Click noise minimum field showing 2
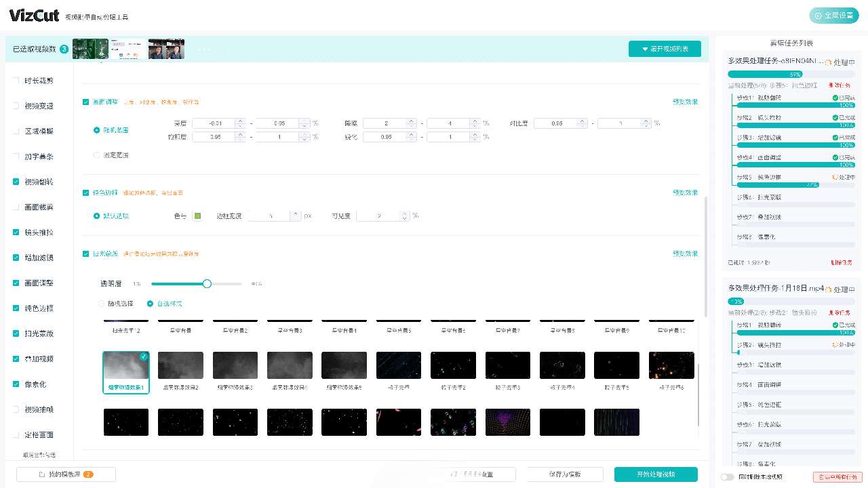This screenshot has height=488, width=868. point(384,123)
